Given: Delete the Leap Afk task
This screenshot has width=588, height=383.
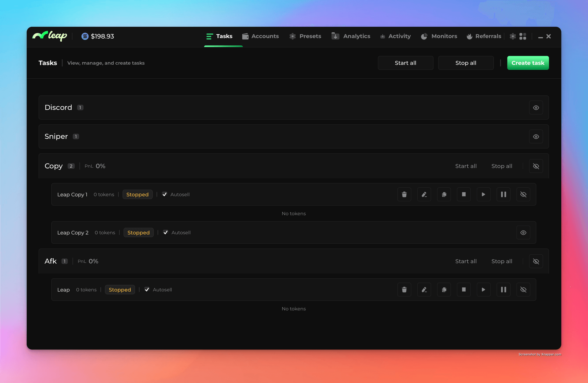Looking at the screenshot, I should point(404,290).
